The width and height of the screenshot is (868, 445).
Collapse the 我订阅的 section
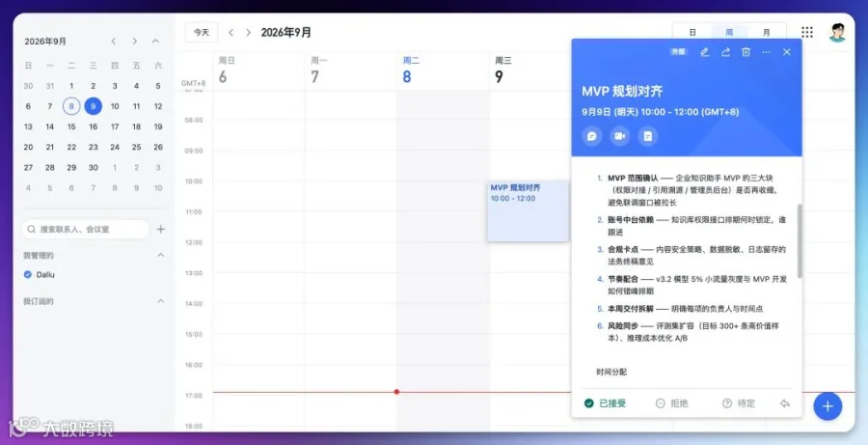[160, 301]
